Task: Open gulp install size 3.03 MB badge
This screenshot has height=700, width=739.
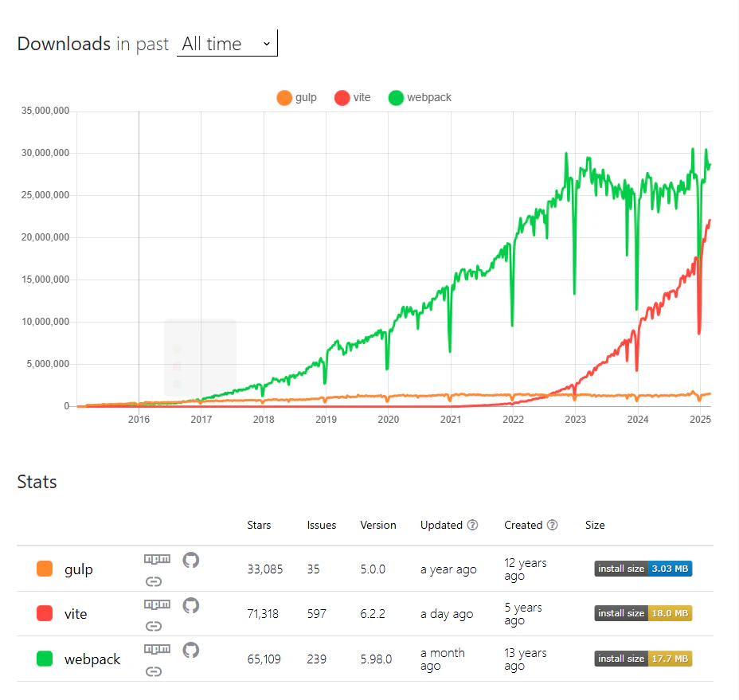Action: click(x=643, y=569)
